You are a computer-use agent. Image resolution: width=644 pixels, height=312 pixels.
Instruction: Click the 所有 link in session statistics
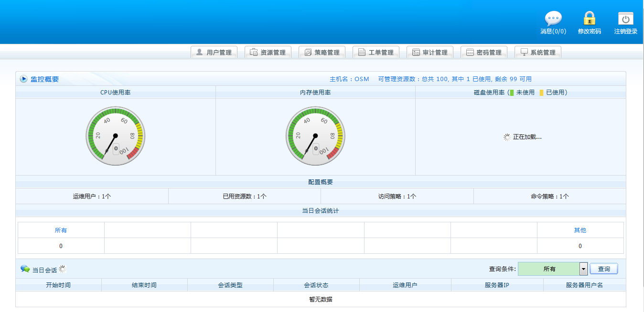click(61, 230)
